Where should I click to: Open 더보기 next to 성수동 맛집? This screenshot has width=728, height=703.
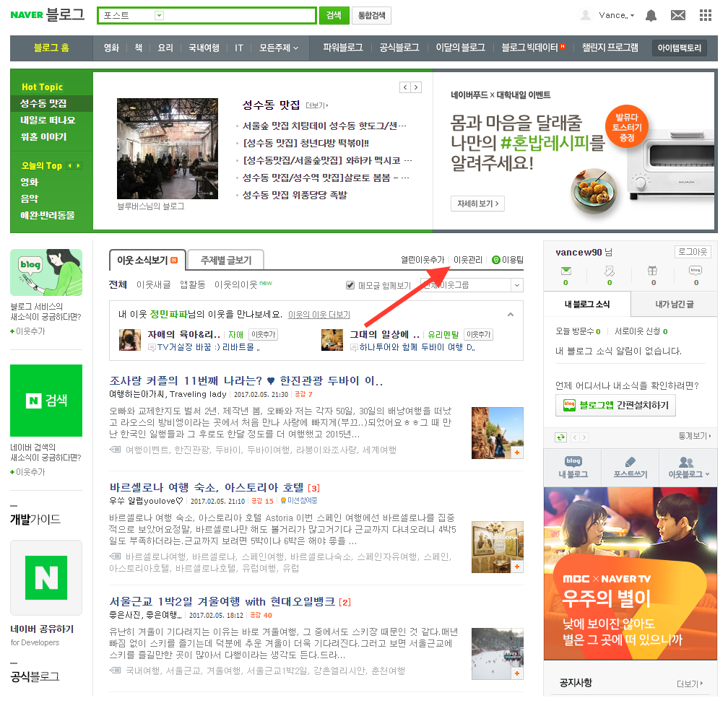[316, 106]
